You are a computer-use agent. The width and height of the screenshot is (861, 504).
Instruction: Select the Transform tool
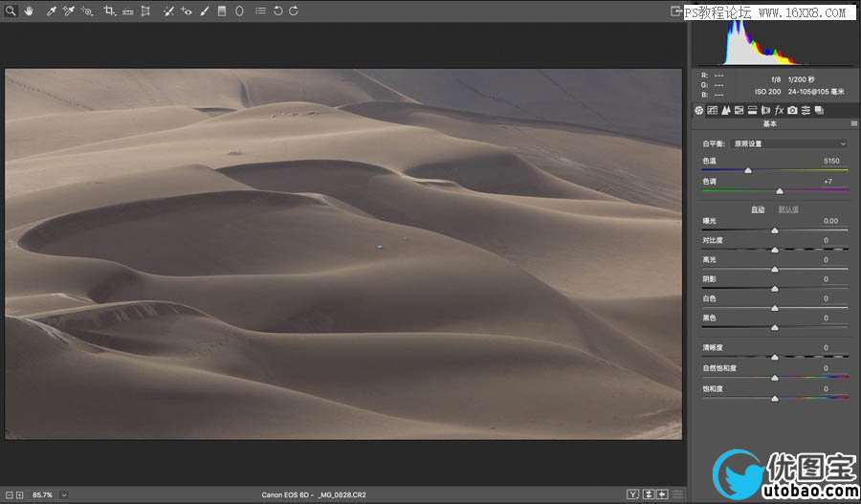[x=145, y=11]
